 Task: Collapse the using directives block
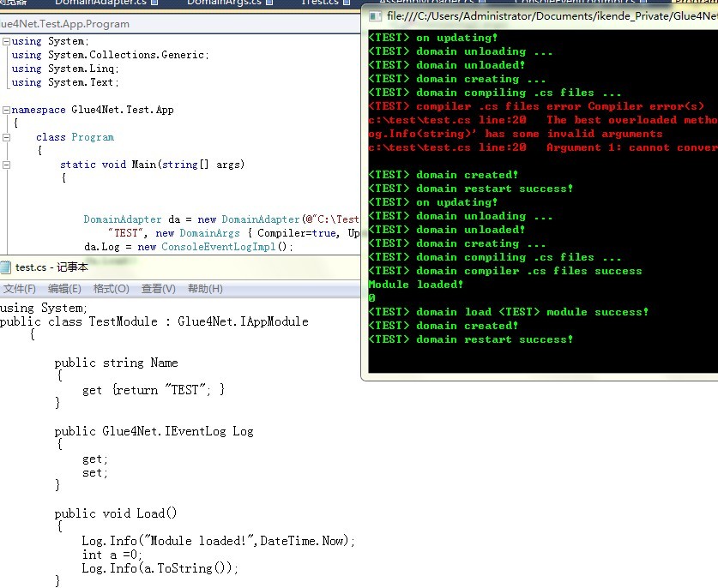6,42
